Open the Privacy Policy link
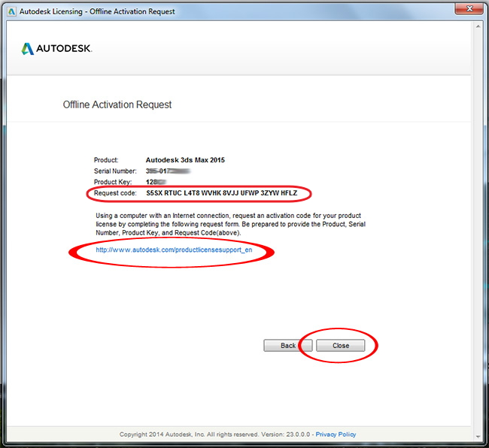Image resolution: width=489 pixels, height=448 pixels. point(336,434)
